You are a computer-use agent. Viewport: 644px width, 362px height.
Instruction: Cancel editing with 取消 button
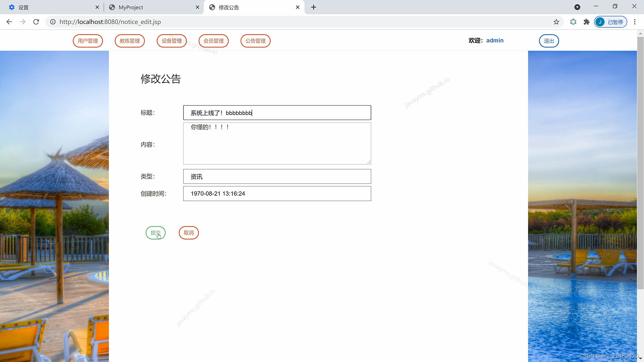pyautogui.click(x=189, y=233)
